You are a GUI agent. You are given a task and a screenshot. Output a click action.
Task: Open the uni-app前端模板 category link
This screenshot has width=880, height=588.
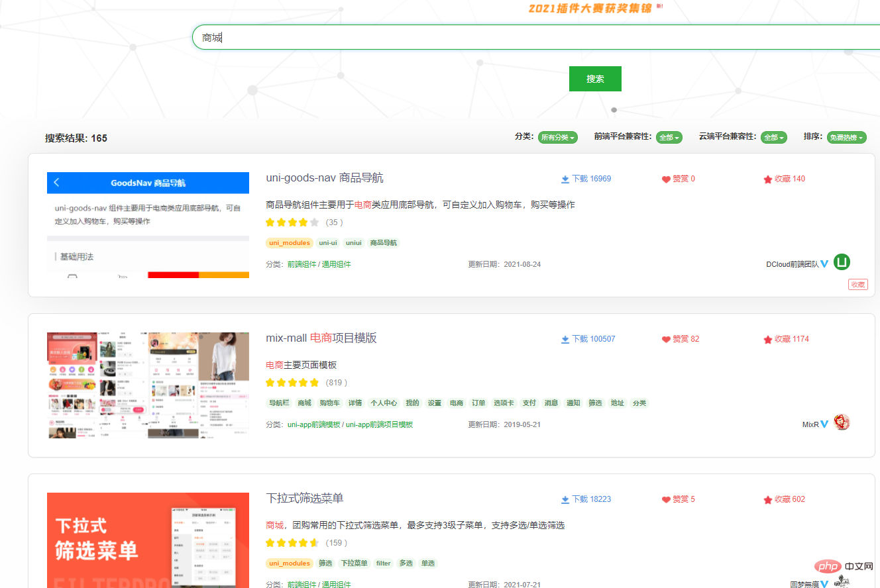[x=313, y=424]
